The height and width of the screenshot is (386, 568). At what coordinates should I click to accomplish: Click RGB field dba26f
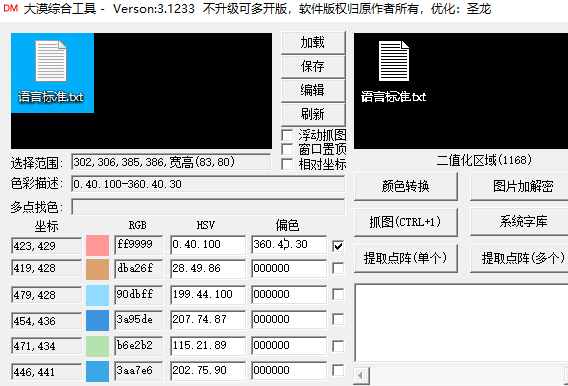point(139,268)
